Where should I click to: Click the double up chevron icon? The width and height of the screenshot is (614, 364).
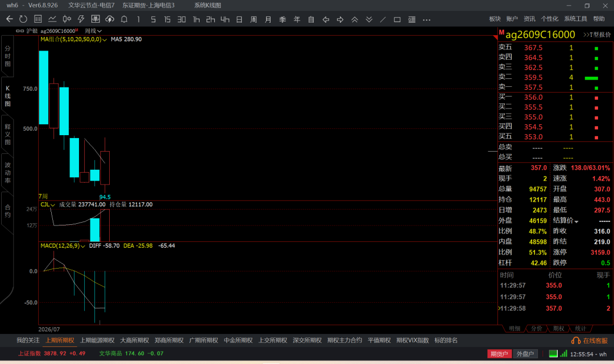pyautogui.click(x=354, y=19)
